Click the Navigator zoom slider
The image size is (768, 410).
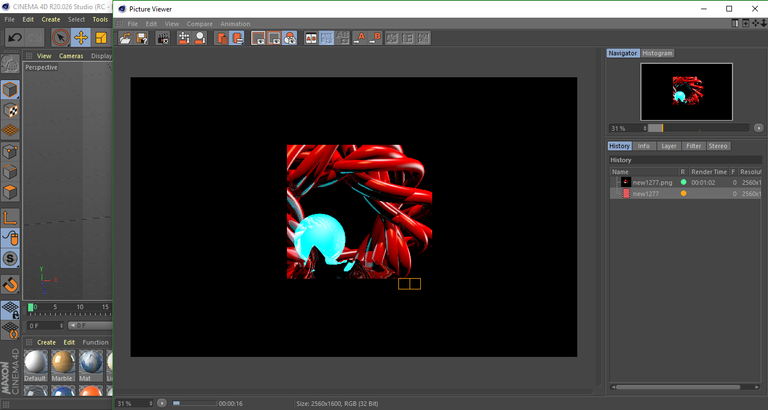pos(698,128)
